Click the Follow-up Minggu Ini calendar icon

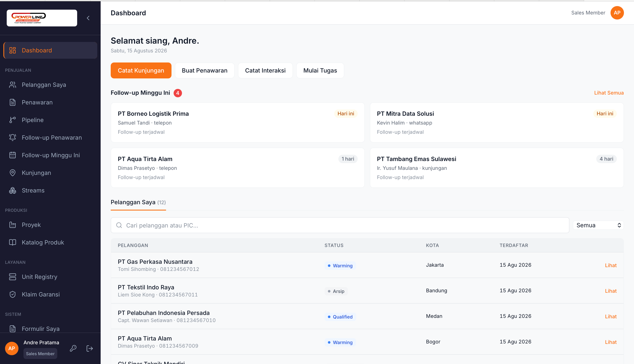(13, 155)
